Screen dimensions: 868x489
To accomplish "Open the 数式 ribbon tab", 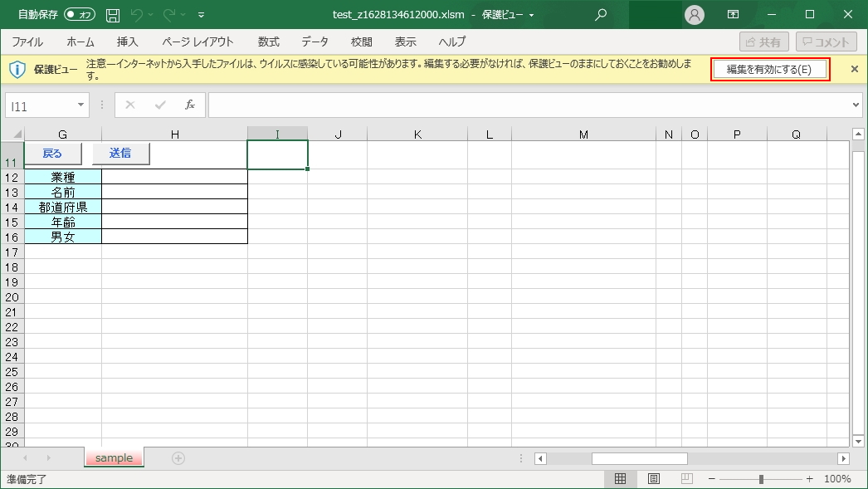I will 269,42.
